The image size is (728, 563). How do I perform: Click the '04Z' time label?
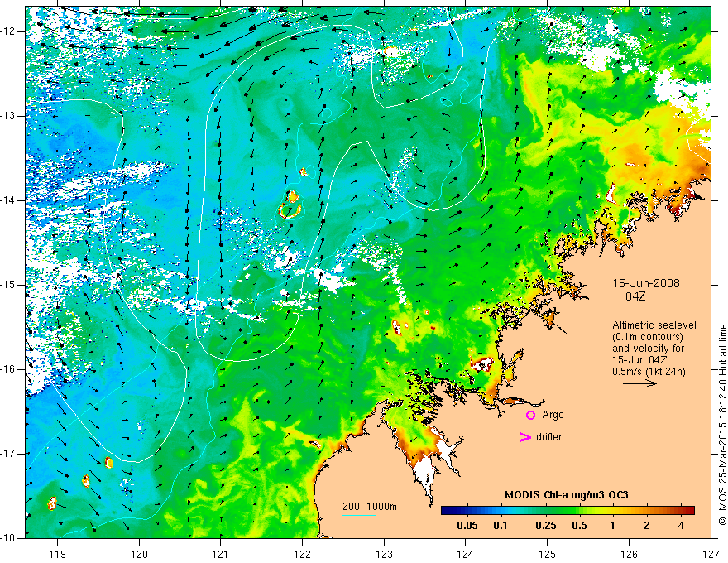635,296
